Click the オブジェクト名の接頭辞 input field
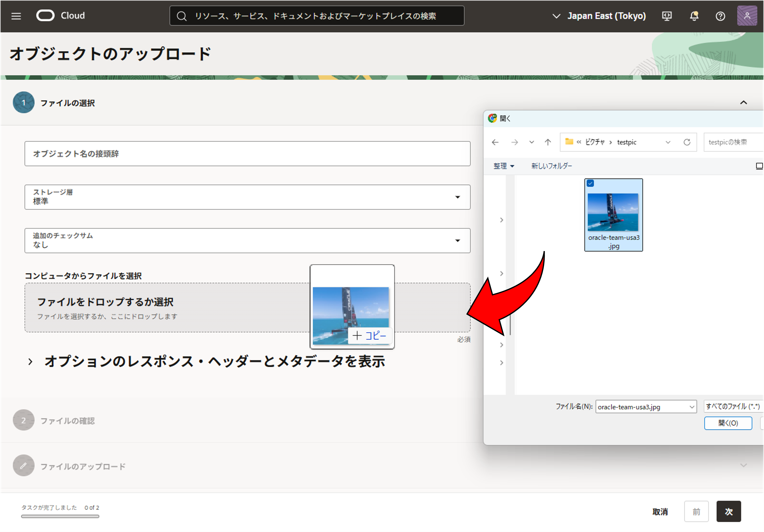764x532 pixels. [247, 154]
